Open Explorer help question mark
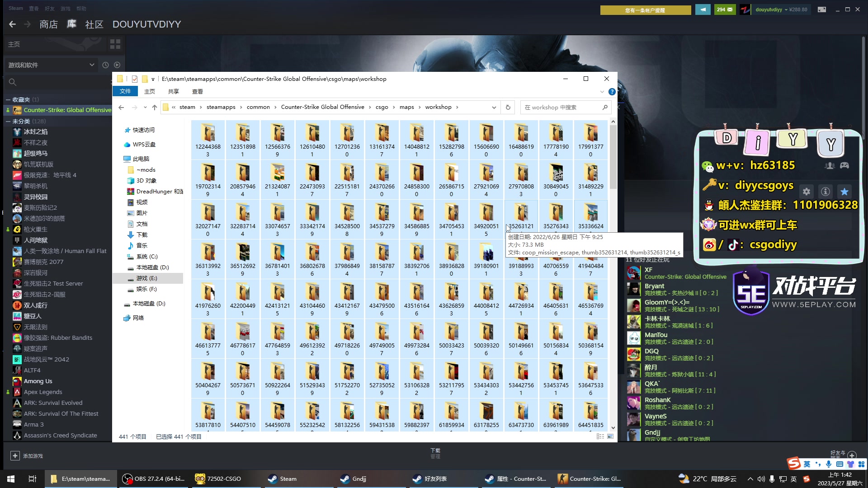This screenshot has width=868, height=488. (612, 92)
